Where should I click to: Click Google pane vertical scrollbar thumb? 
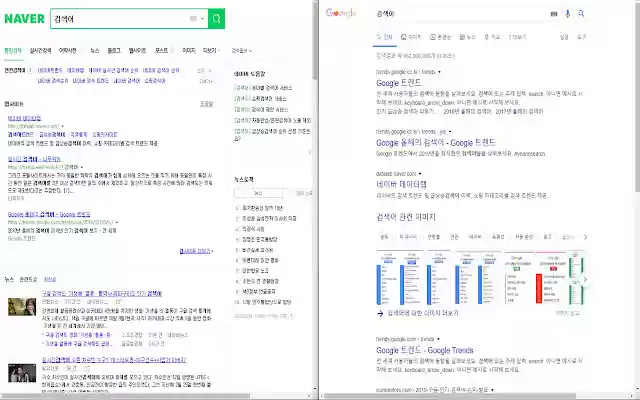(x=638, y=96)
